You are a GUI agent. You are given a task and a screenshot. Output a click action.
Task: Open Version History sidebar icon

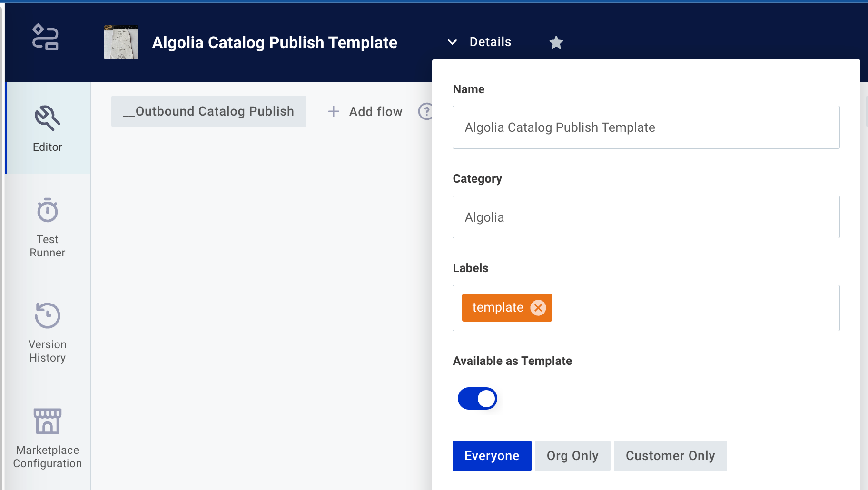[48, 315]
